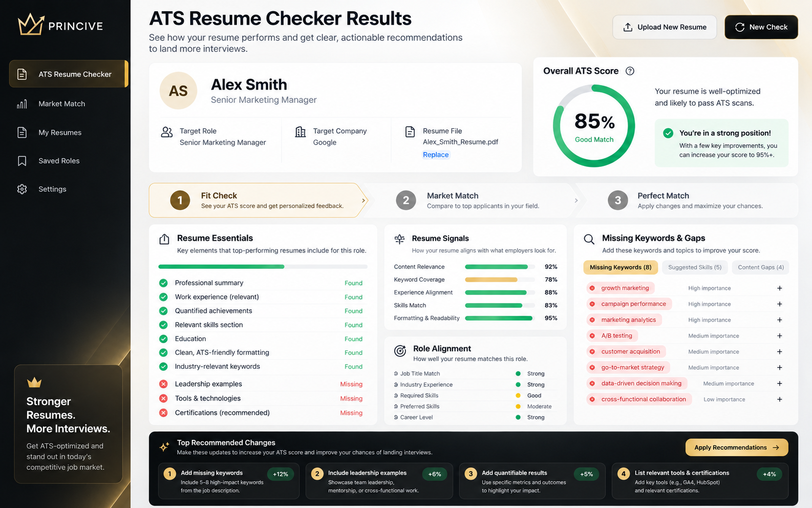Viewport: 812px width, 508px height.
Task: Click the Resume File document icon
Action: (x=410, y=132)
